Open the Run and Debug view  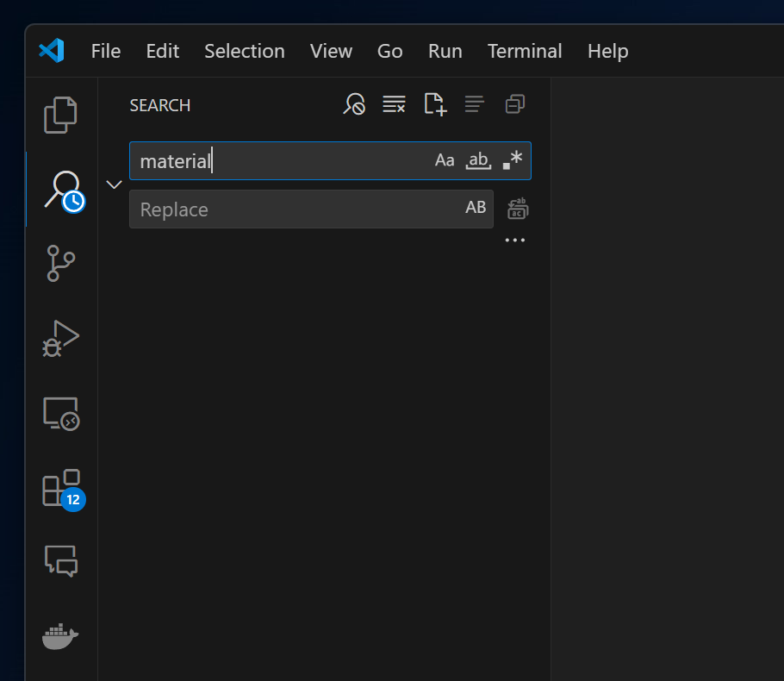click(x=60, y=338)
